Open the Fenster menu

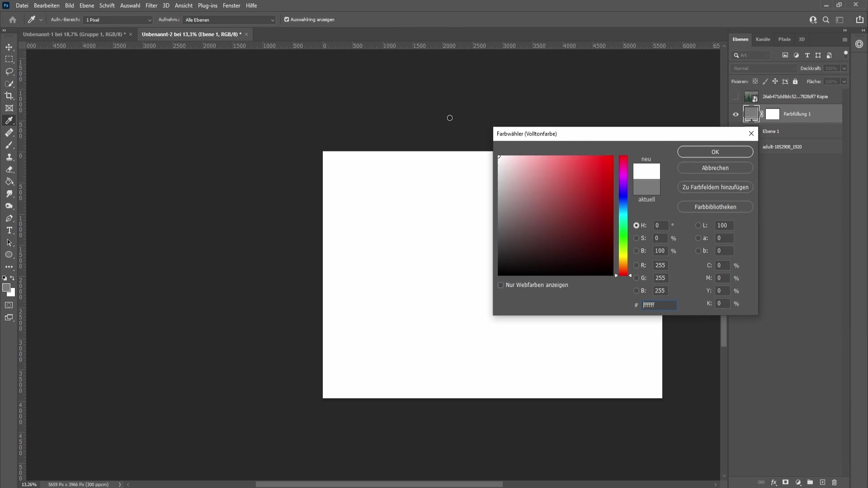coord(231,5)
